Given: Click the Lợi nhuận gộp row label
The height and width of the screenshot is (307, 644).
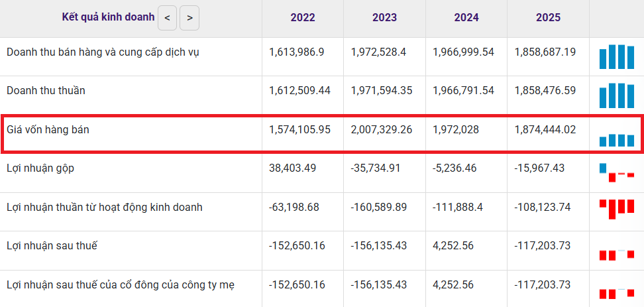Looking at the screenshot, I should pyautogui.click(x=40, y=168).
